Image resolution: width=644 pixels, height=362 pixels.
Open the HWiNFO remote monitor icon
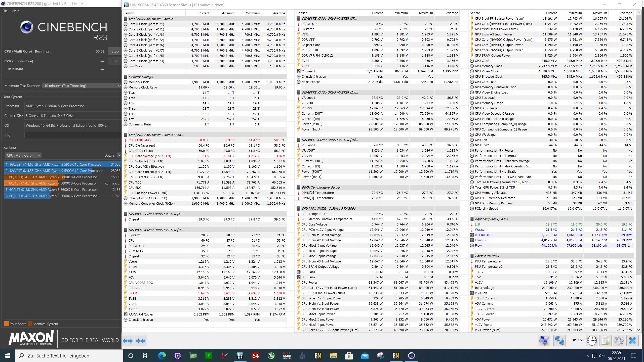point(544,341)
